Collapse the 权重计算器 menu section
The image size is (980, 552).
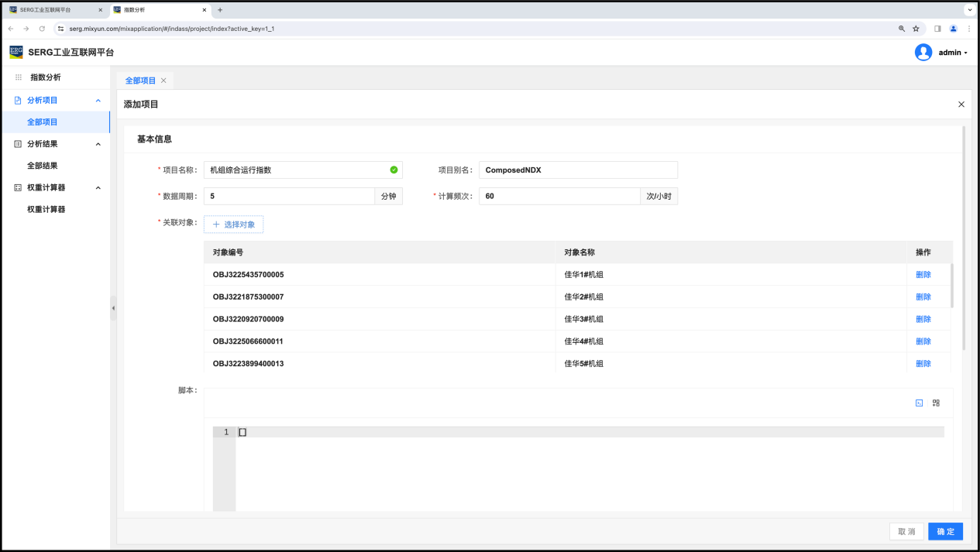coord(98,187)
